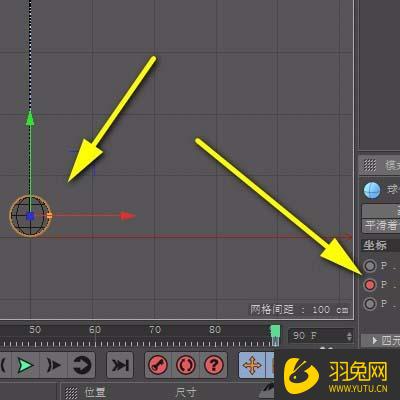Click the red X-axis arrow handle
The height and width of the screenshot is (400, 400).
pyautogui.click(x=128, y=216)
